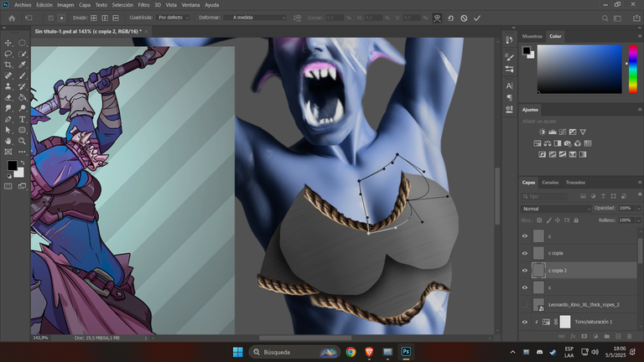This screenshot has height=362, width=644.
Task: Switch to the Trazados tab
Action: [x=575, y=182]
